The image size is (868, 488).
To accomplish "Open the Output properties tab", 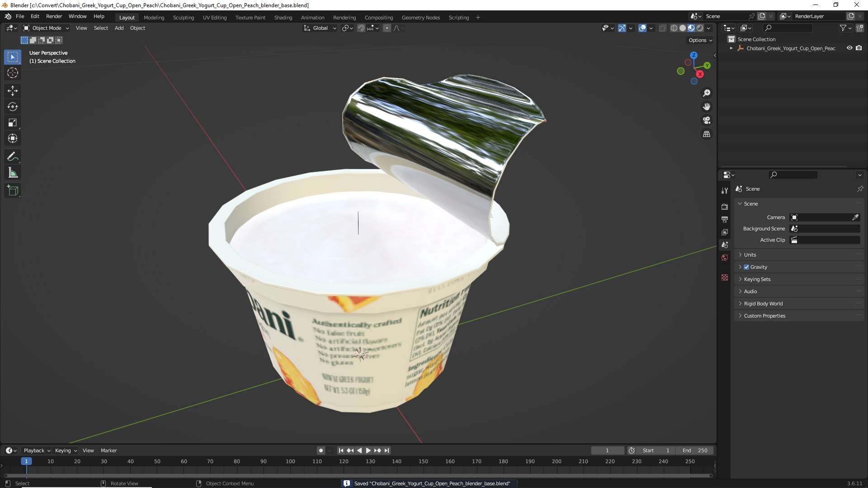I will (x=725, y=219).
